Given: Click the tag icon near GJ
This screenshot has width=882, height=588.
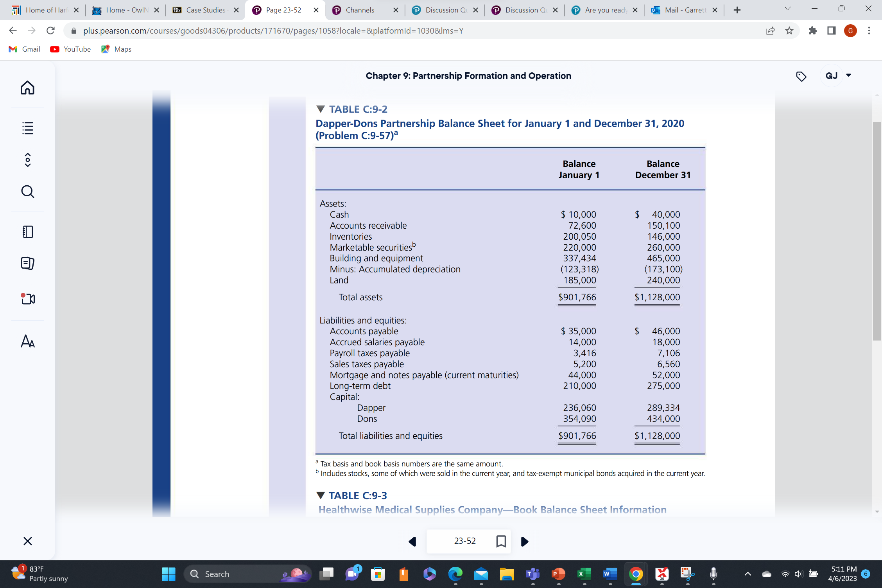Looking at the screenshot, I should [x=801, y=76].
